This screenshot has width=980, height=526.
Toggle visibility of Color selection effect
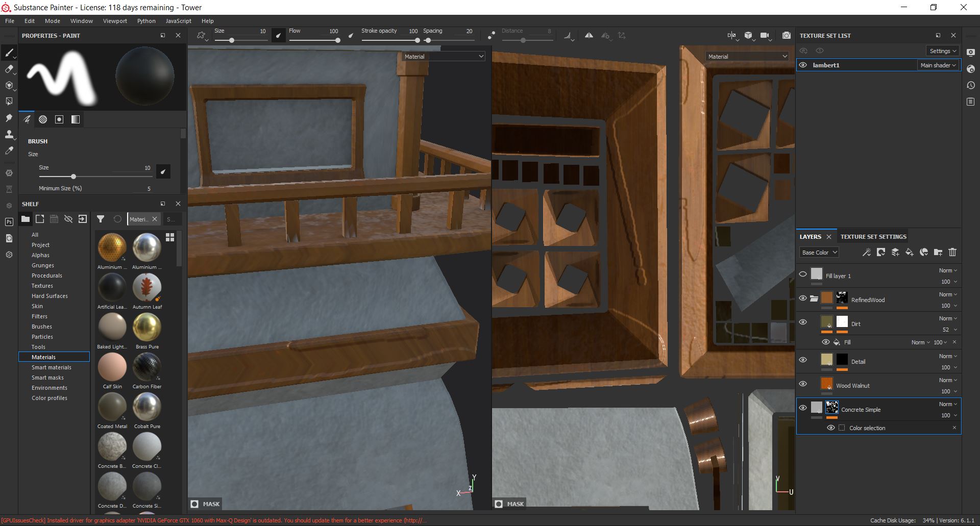pyautogui.click(x=831, y=428)
